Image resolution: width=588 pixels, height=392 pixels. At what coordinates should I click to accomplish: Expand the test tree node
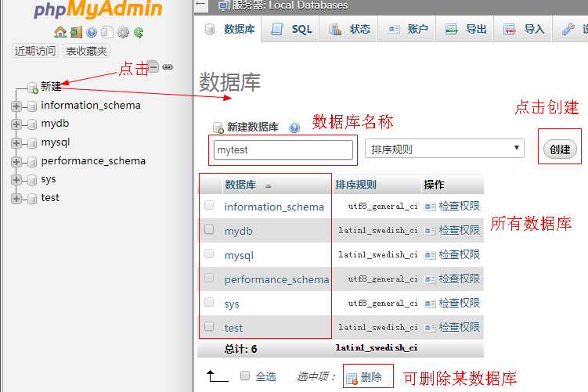(16, 198)
